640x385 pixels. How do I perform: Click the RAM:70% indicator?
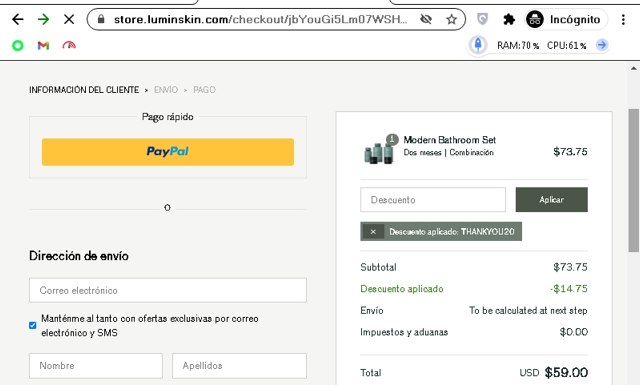(x=518, y=45)
